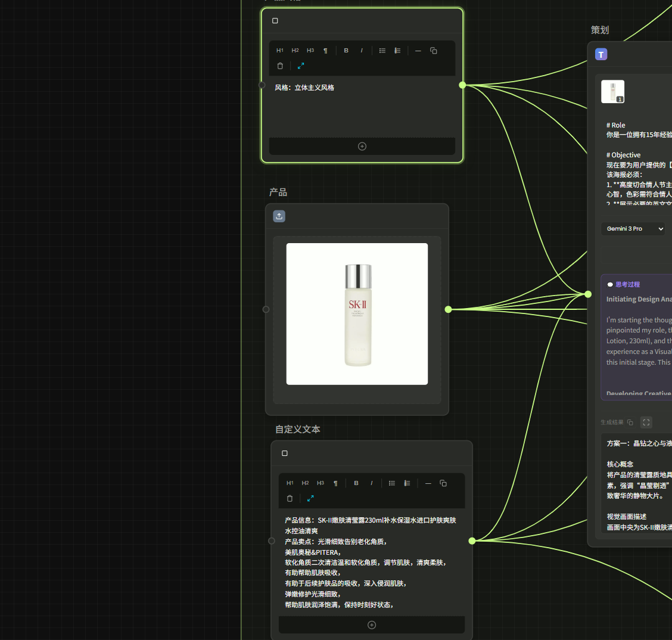Toggle italic in the 自定义文本 node toolbar
The height and width of the screenshot is (640, 672).
point(372,483)
